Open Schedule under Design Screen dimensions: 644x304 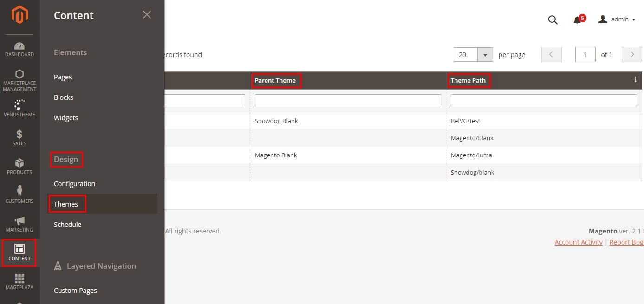tap(68, 225)
